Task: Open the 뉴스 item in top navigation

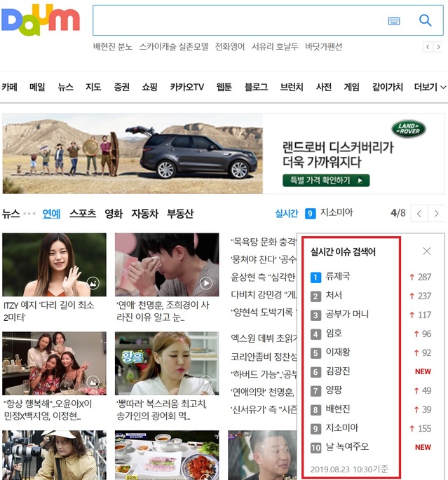Action: pyautogui.click(x=65, y=87)
